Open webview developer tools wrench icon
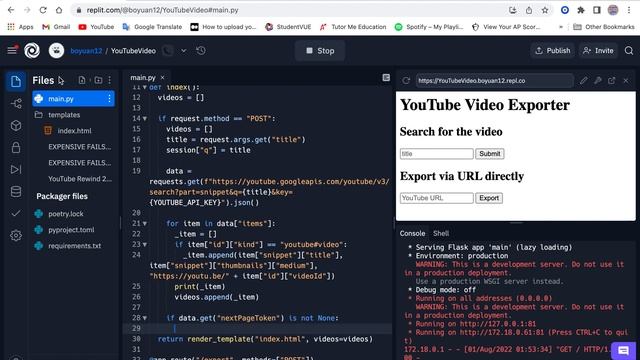Screen dimensions: 640x360 tap(598, 81)
